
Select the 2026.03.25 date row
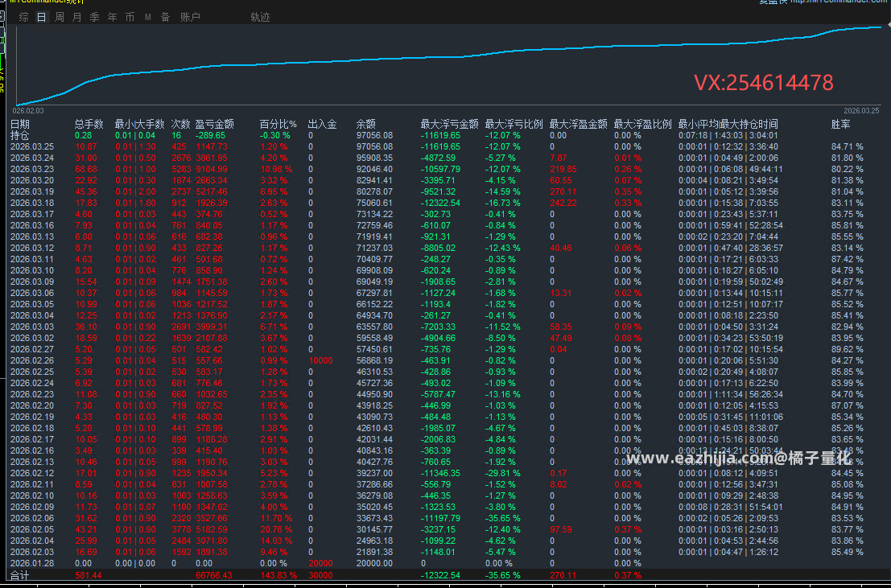tap(32, 146)
